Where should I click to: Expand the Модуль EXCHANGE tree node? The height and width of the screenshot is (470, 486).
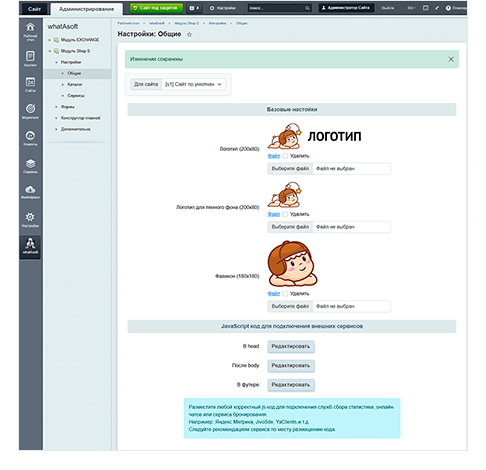pos(50,40)
